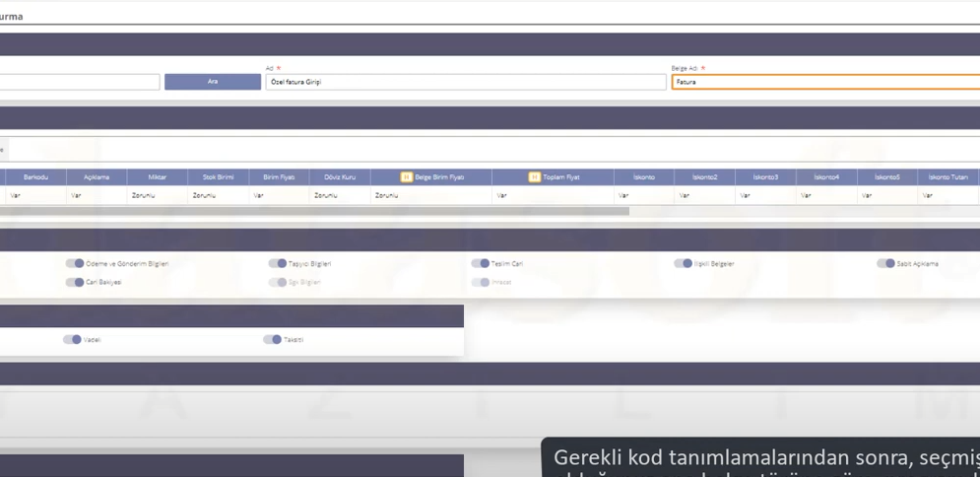Screen dimensions: 980x477
Task: Turn off the Cari Bakiyesi toggle
Action: click(75, 282)
